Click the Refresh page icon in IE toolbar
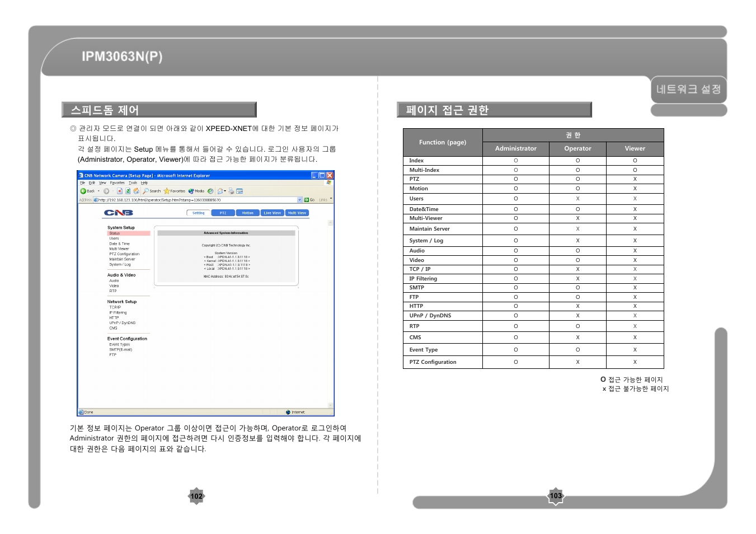This screenshot has height=534, width=756. (x=128, y=191)
